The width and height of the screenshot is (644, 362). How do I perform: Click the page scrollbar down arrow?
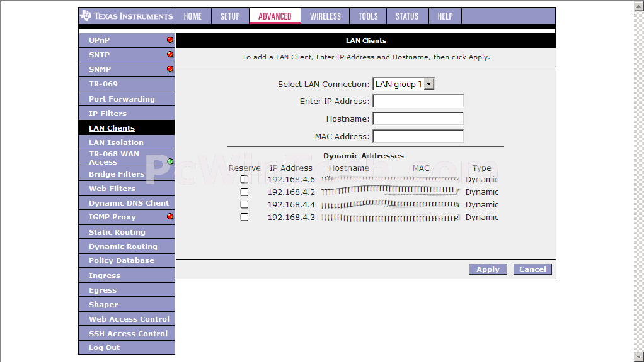pyautogui.click(x=639, y=357)
